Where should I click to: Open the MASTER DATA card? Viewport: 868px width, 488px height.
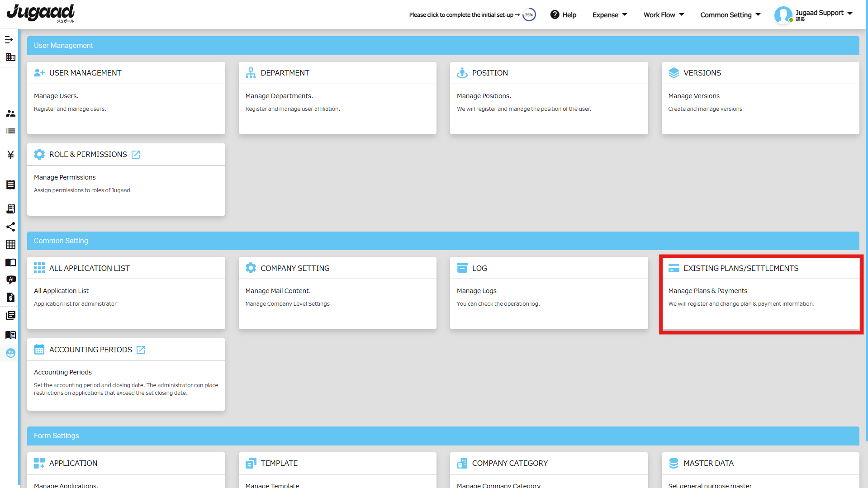tap(760, 470)
